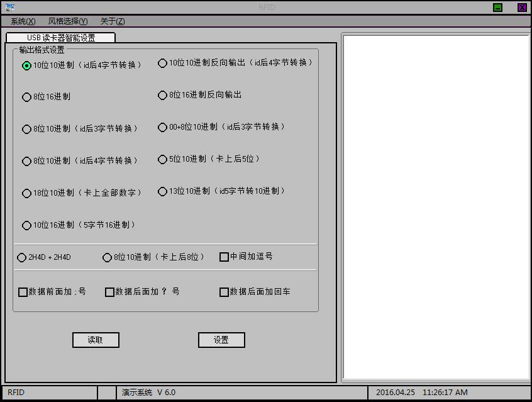This screenshot has height=402, width=532.
Task: Click the 设置 button
Action: tap(221, 340)
